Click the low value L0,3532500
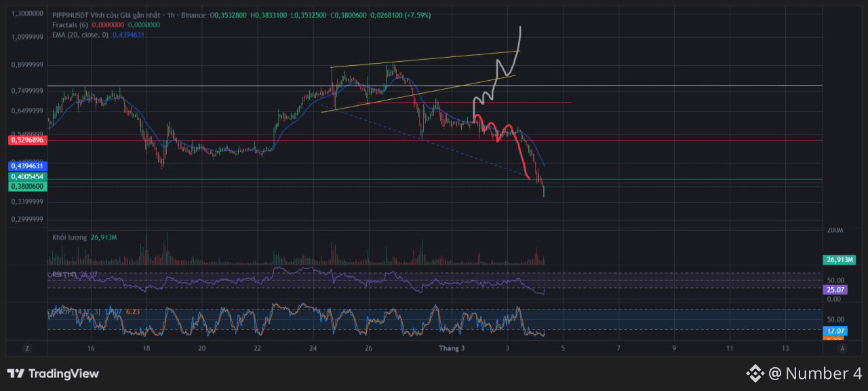 pos(308,15)
